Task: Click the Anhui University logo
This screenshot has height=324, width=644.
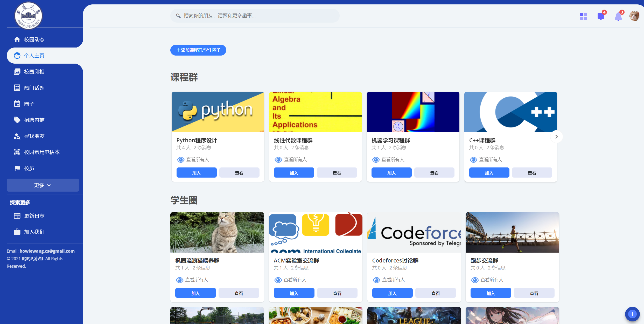Action: tap(29, 16)
